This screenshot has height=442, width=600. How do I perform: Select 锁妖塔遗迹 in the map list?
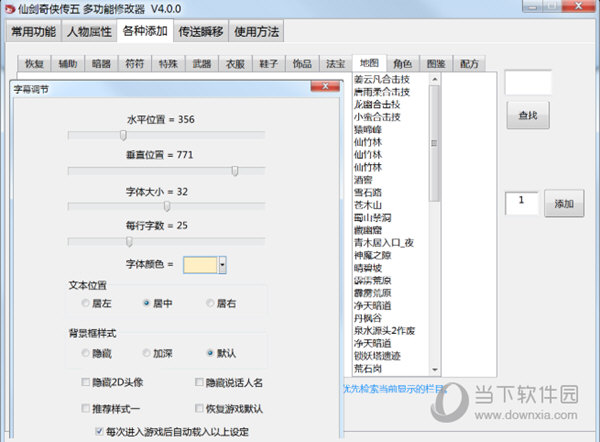pos(377,356)
